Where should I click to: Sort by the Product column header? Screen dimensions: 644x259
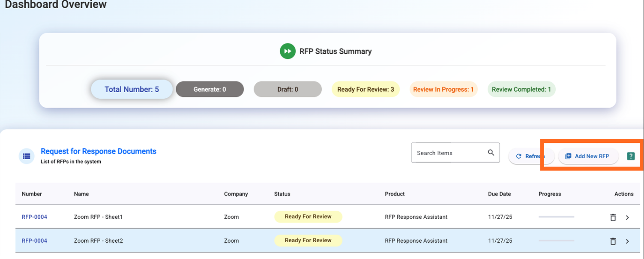click(395, 194)
